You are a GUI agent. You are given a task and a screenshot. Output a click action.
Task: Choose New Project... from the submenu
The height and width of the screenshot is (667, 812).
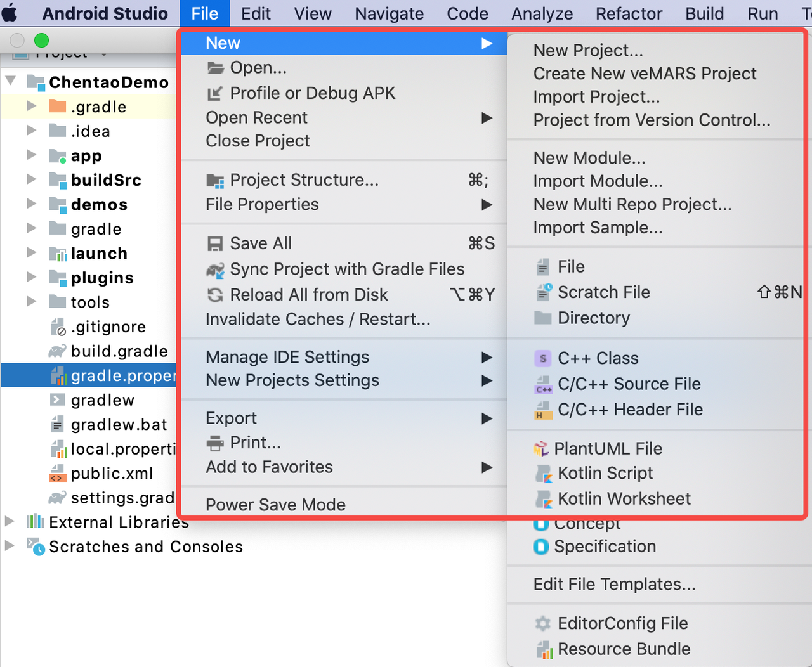588,50
